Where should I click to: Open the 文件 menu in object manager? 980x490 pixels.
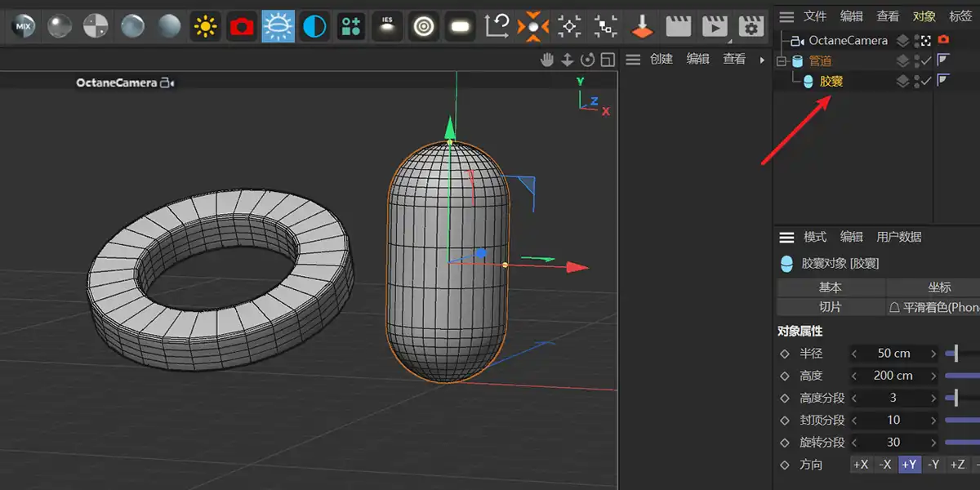(x=814, y=16)
